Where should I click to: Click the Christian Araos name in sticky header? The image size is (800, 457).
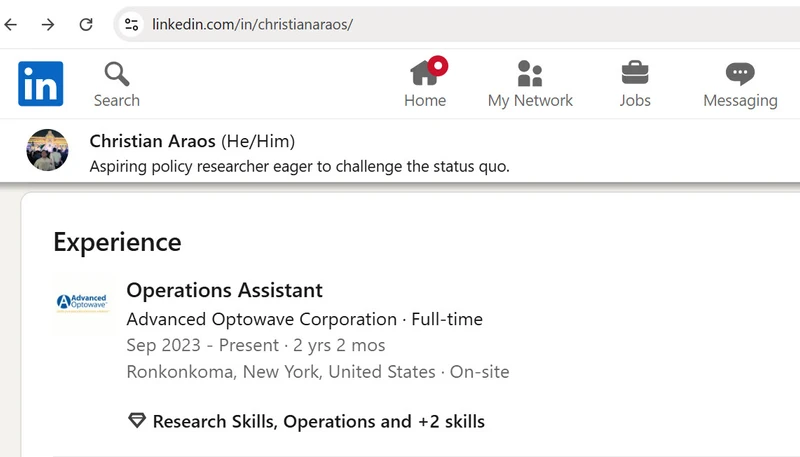click(x=152, y=140)
